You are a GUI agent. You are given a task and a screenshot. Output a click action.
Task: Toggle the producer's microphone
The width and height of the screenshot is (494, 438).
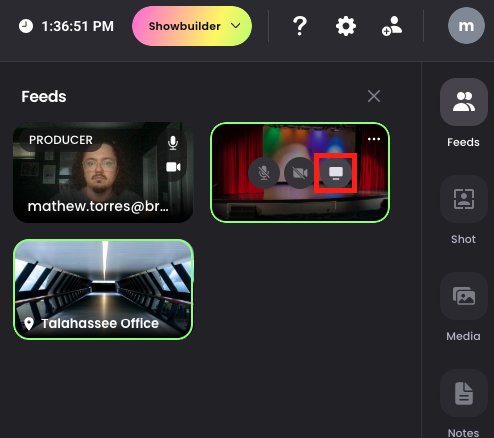coord(173,143)
